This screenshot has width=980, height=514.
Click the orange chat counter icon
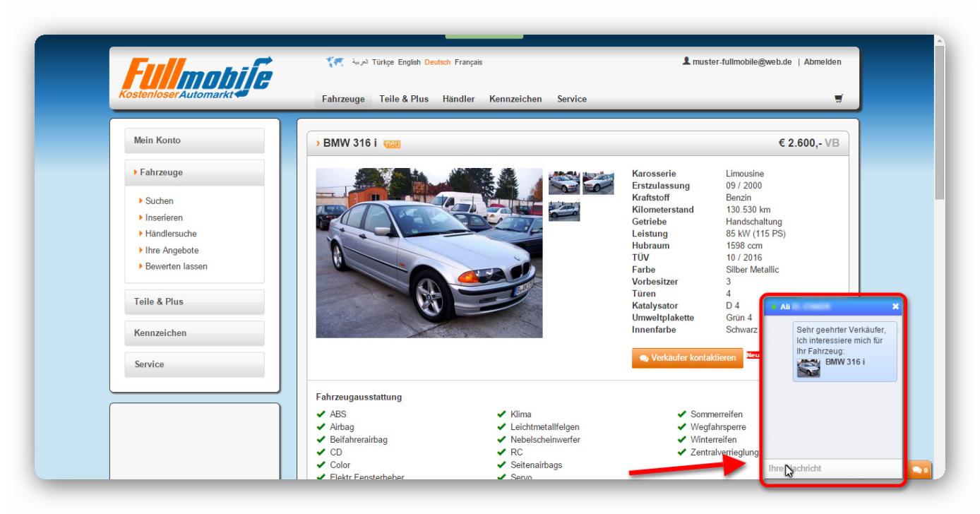[x=920, y=470]
